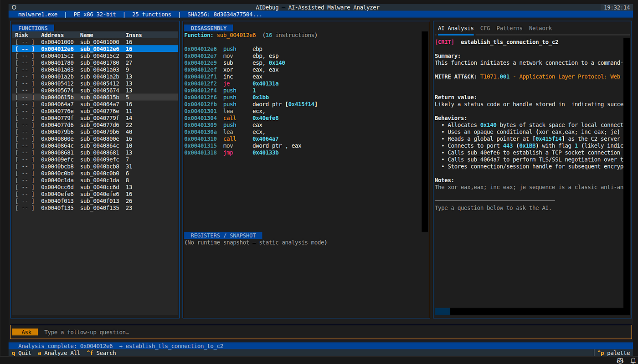Select function row sub_0040776e
This screenshot has height=364, width=638.
[95, 111]
